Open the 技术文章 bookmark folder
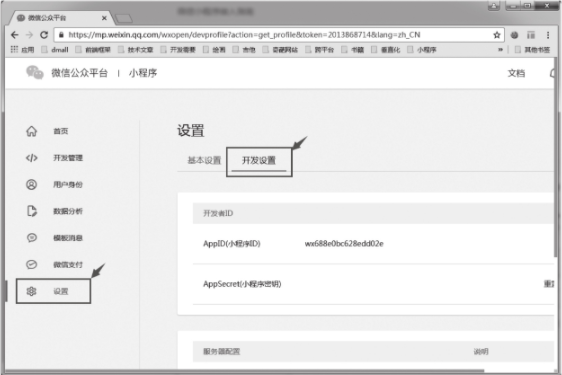 pyautogui.click(x=136, y=49)
